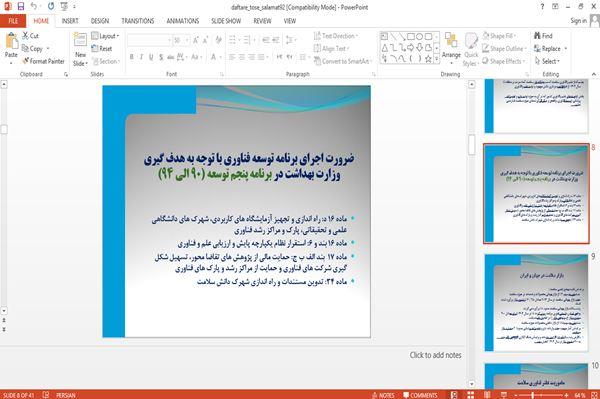Open the Shape Outline dropdown
Viewport: 600px width, 399px height.
pyautogui.click(x=504, y=49)
